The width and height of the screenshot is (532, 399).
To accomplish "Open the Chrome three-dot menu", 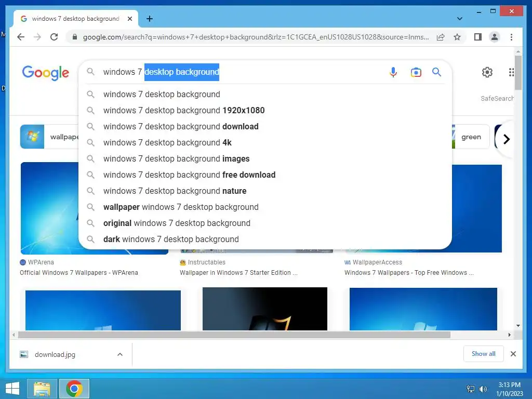I will click(x=511, y=37).
